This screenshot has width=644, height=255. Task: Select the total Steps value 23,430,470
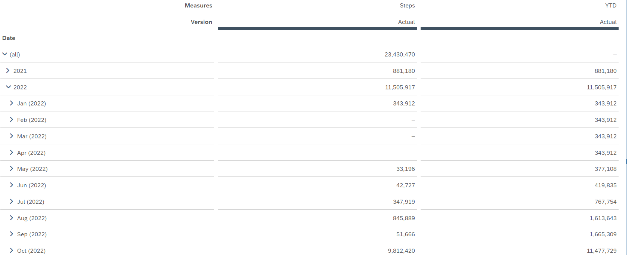click(x=400, y=55)
